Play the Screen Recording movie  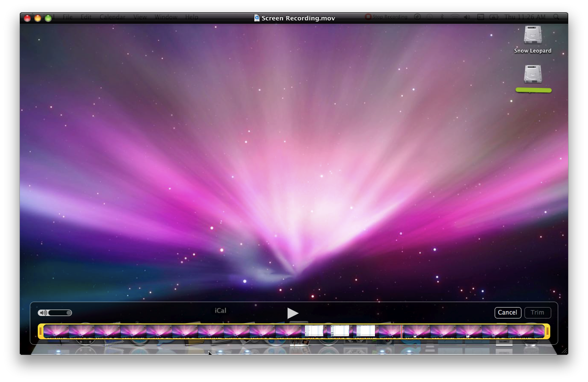pyautogui.click(x=293, y=313)
